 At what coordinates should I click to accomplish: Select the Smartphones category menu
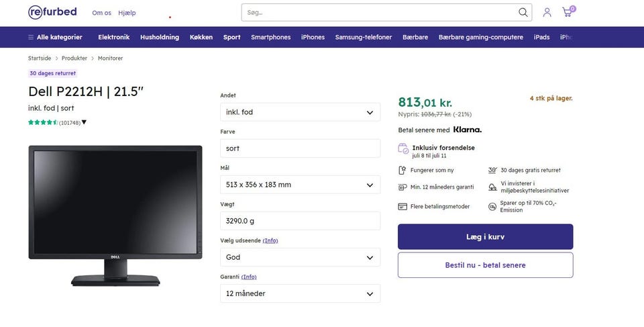click(x=270, y=37)
